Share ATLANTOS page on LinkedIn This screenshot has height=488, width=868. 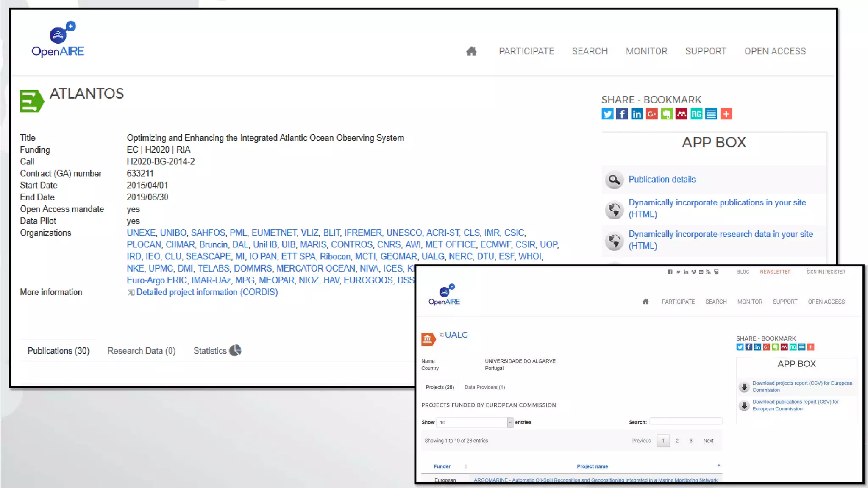tap(637, 114)
